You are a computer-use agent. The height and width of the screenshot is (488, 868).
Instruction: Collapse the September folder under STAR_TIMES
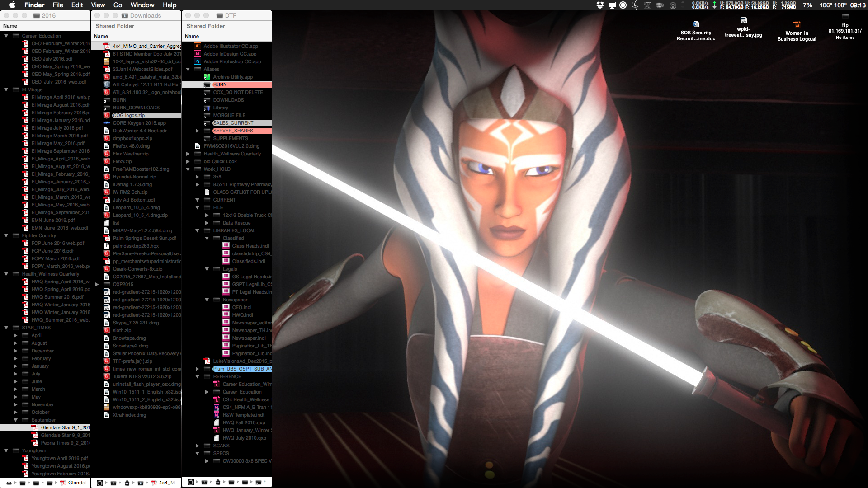tap(16, 420)
